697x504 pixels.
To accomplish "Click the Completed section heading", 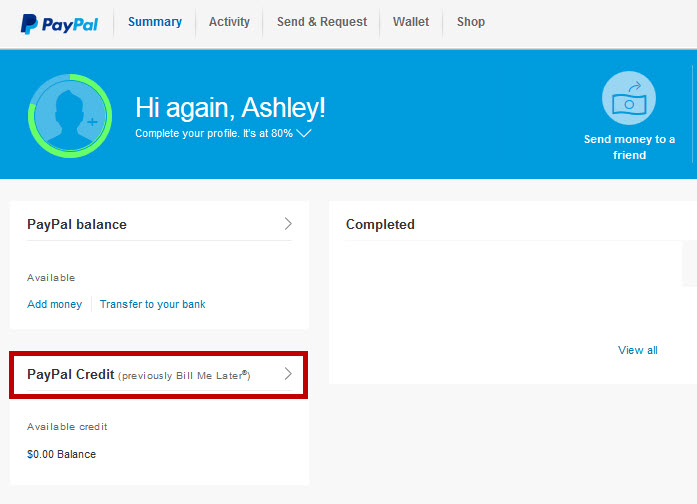I will coord(380,224).
